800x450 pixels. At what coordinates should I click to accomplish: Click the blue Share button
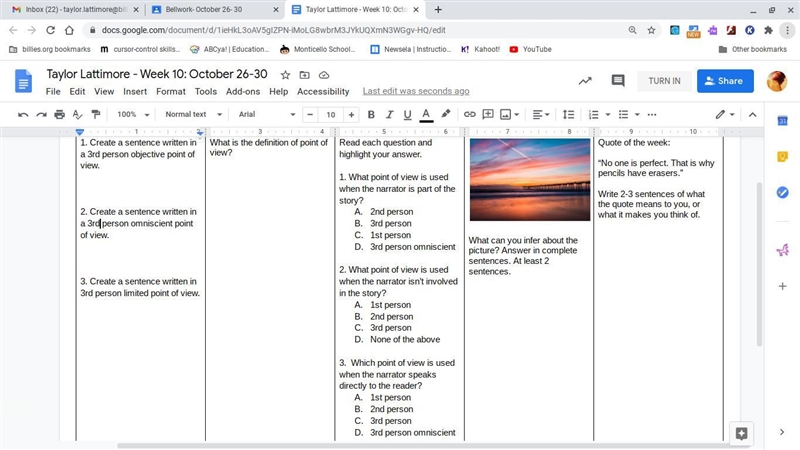725,81
